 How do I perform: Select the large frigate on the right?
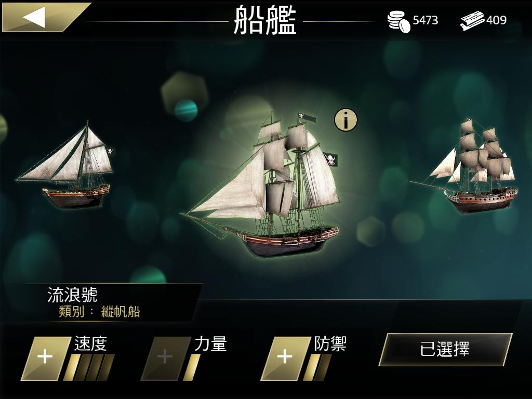pos(464,166)
